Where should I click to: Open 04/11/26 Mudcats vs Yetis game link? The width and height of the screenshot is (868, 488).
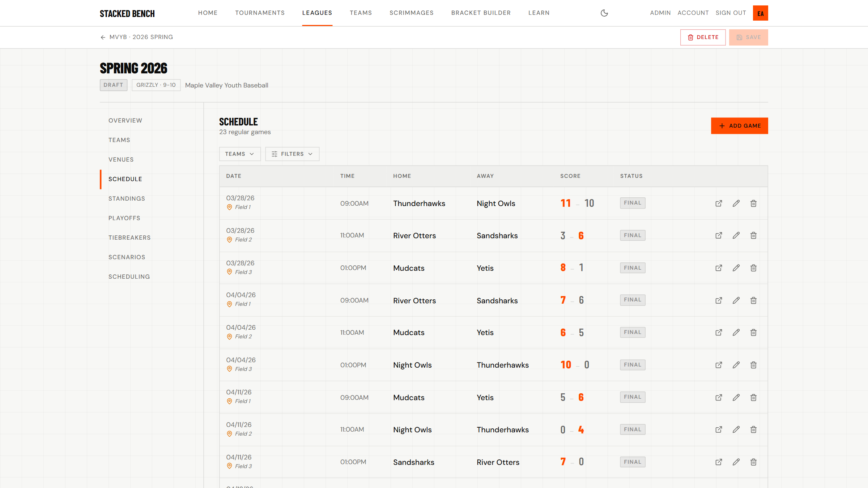(x=719, y=397)
